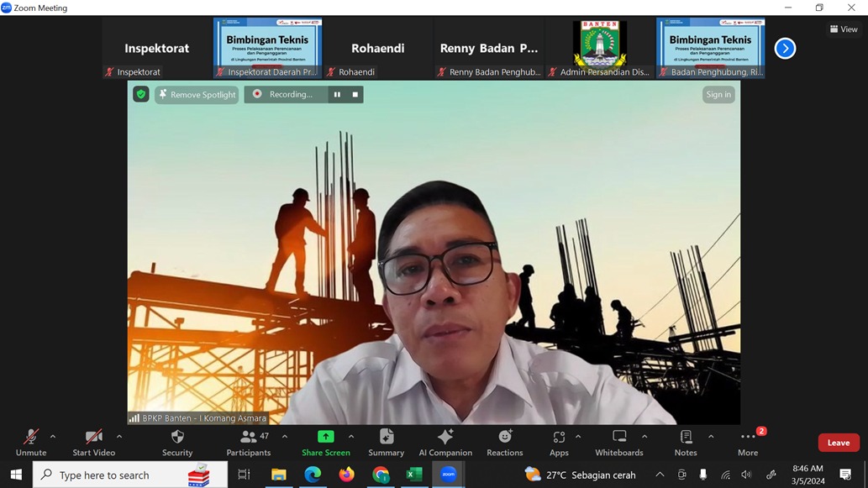Open the Whiteboards tool

(x=619, y=443)
